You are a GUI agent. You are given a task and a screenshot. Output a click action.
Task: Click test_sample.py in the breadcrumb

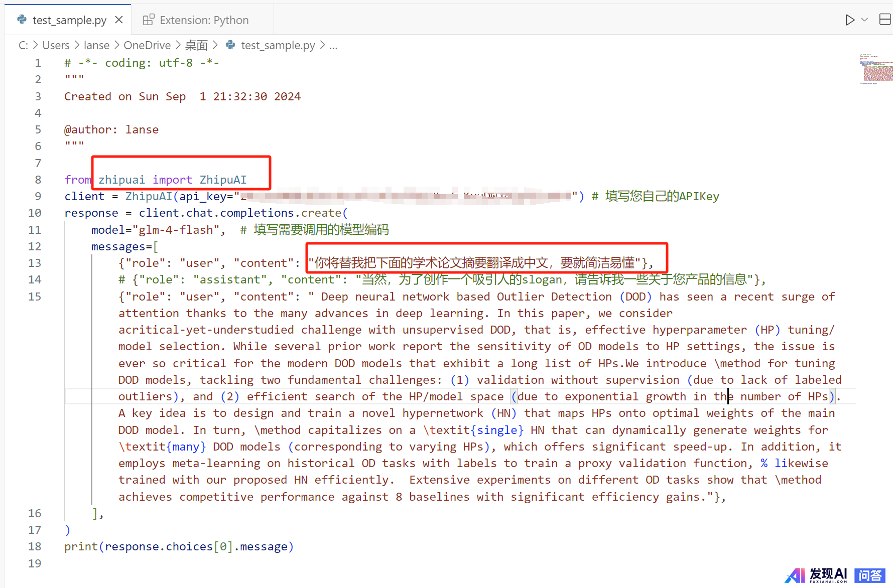click(278, 45)
